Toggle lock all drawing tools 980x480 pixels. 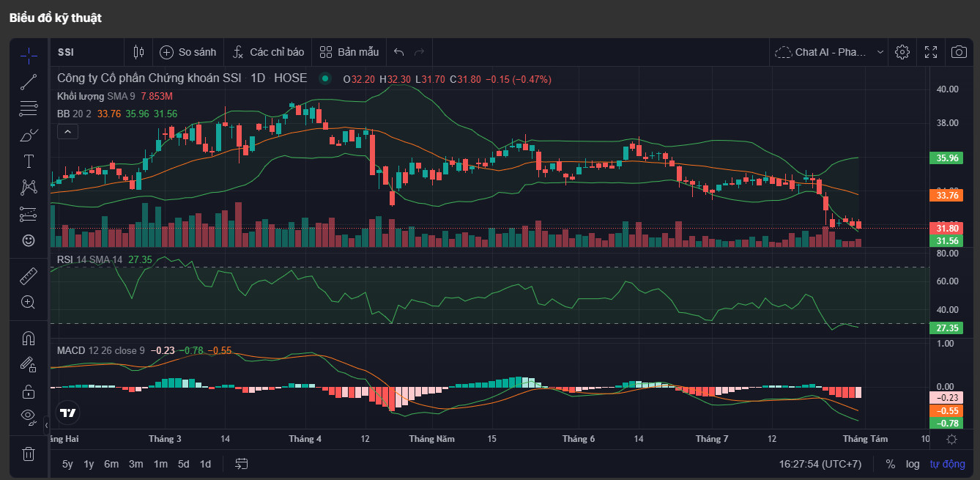coord(29,391)
